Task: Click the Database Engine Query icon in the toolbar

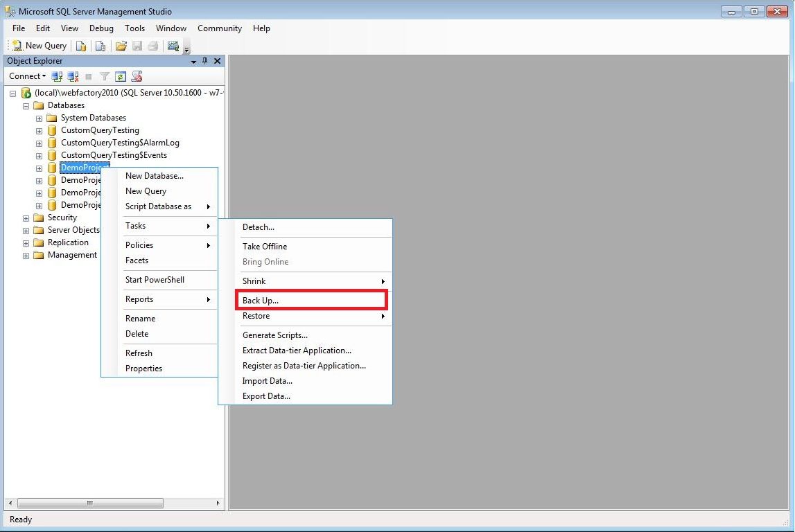Action: click(81, 46)
